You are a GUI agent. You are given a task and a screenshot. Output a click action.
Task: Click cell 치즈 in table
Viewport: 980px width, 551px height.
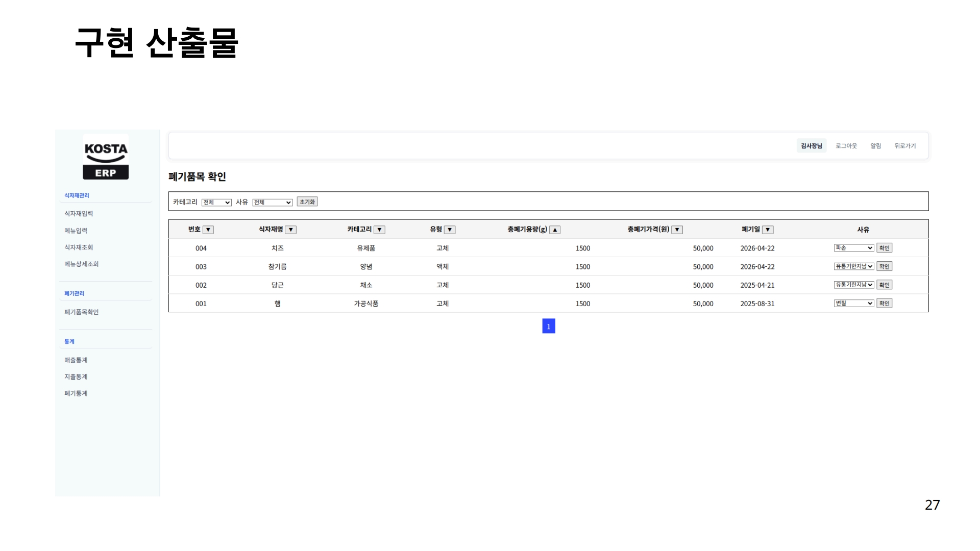277,248
